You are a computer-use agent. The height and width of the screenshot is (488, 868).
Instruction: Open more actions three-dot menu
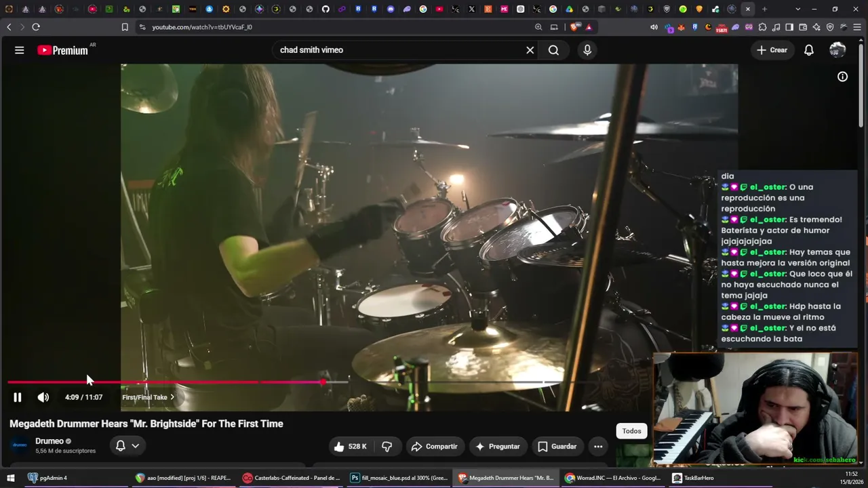click(598, 447)
